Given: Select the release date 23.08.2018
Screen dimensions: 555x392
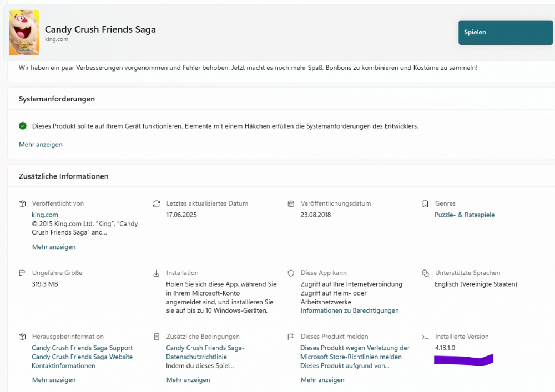Looking at the screenshot, I should coord(316,215).
